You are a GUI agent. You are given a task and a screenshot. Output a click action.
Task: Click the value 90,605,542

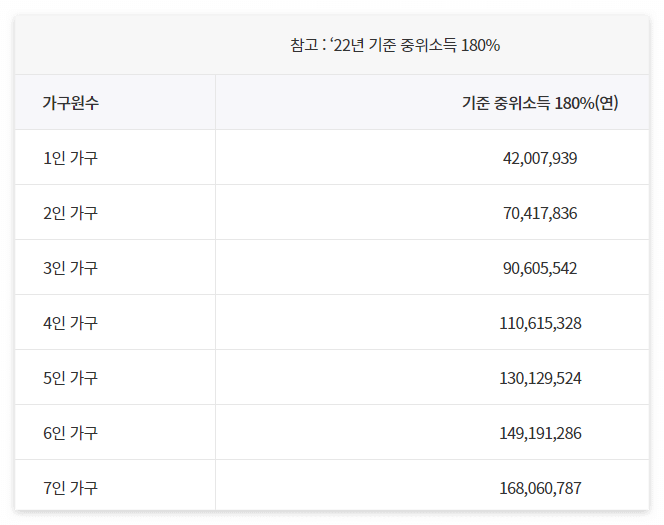(x=540, y=268)
